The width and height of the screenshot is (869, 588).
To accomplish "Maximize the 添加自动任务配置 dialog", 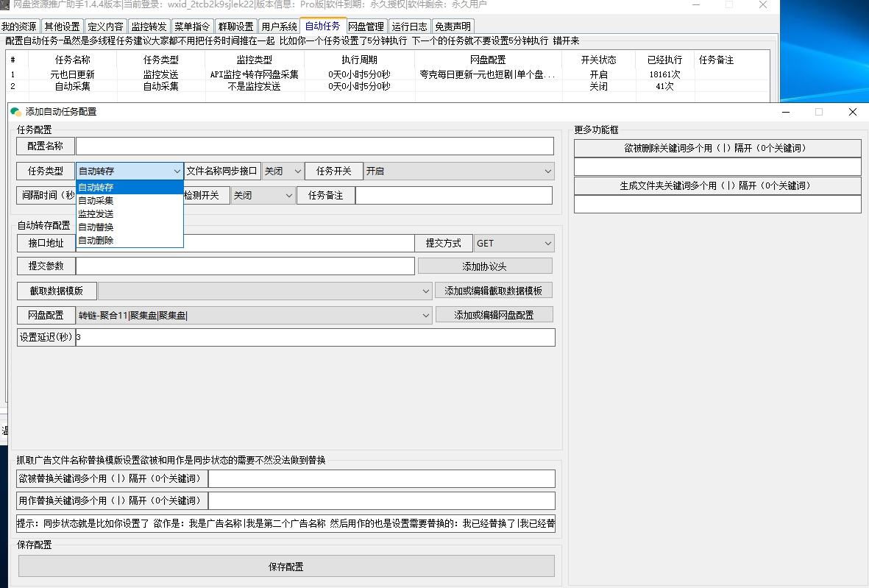I will (x=818, y=112).
